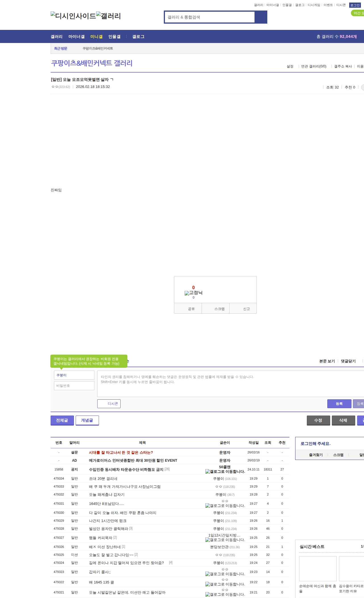
Task: Click the 삭제 button
Action: (344, 420)
